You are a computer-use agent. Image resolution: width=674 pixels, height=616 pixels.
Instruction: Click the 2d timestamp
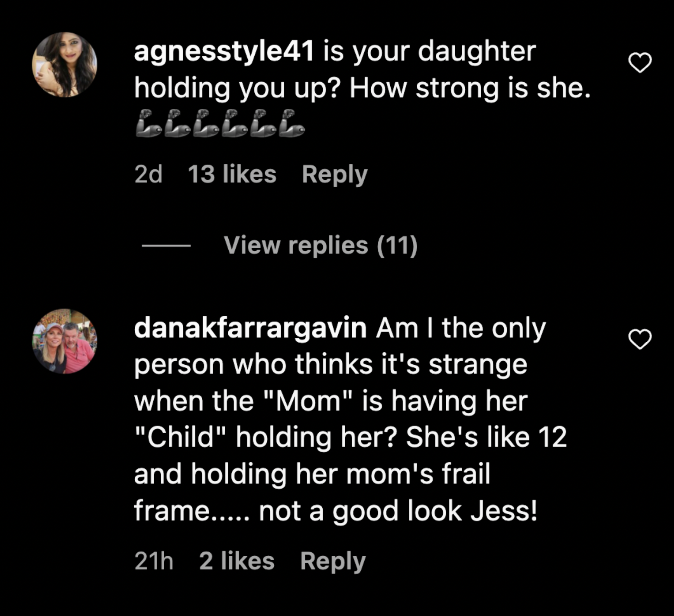point(148,175)
